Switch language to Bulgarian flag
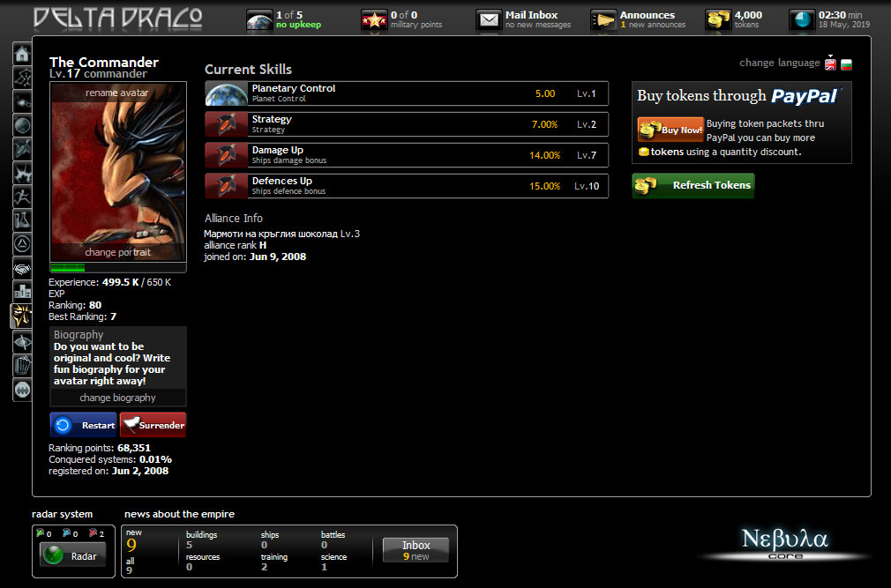This screenshot has width=891, height=588. tap(846, 64)
